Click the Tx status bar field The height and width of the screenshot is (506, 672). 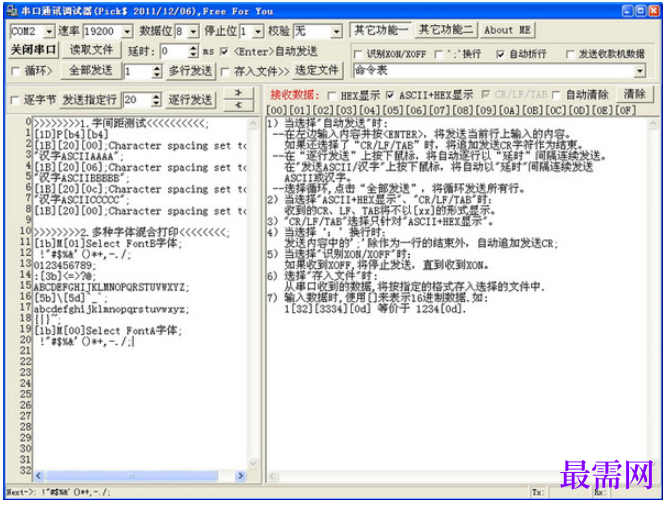537,492
